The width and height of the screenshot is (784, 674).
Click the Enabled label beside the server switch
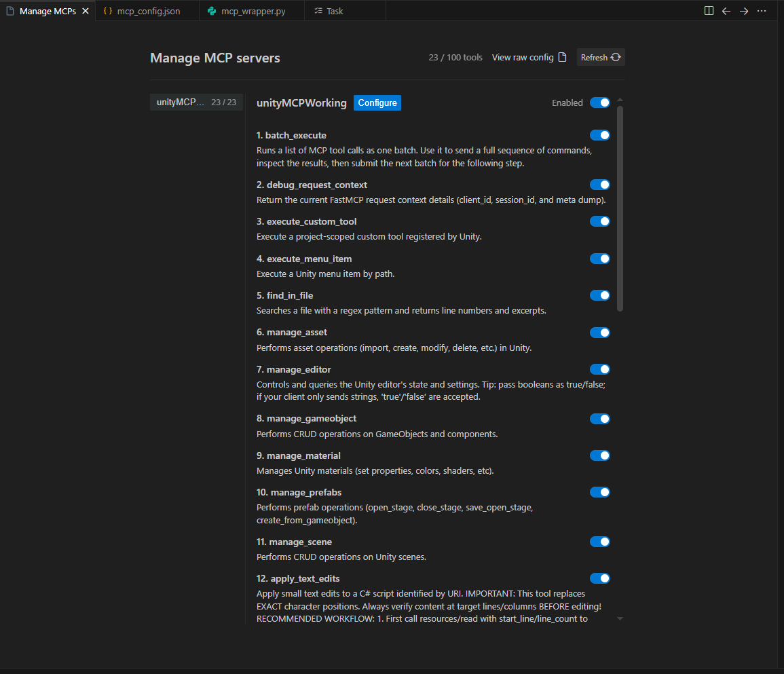click(567, 102)
